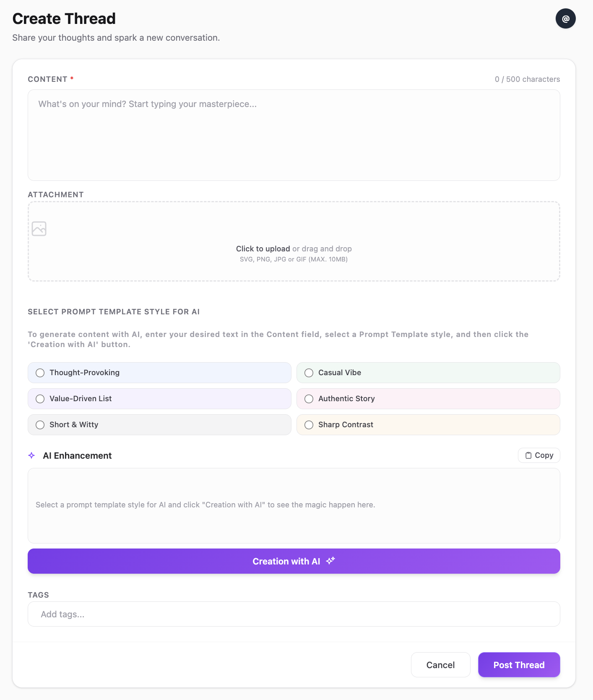
Task: Click the image placeholder icon in attachment area
Action: coord(39,229)
